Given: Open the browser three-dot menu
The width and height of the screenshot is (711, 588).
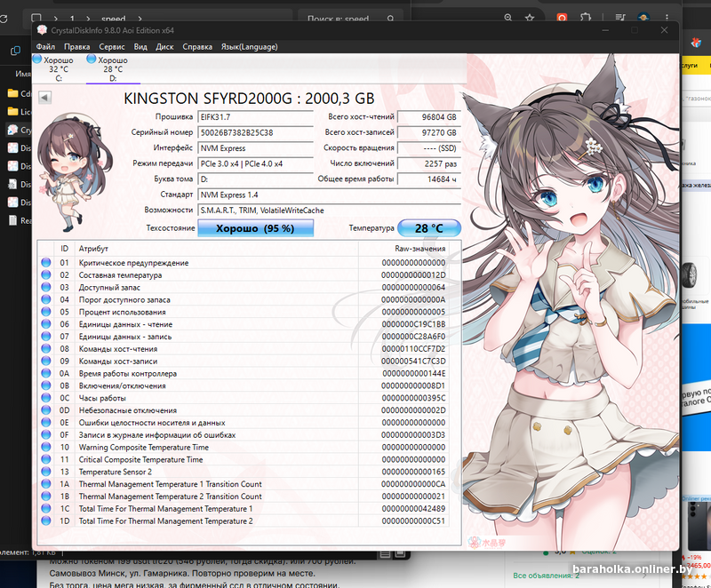Looking at the screenshot, I should (667, 18).
